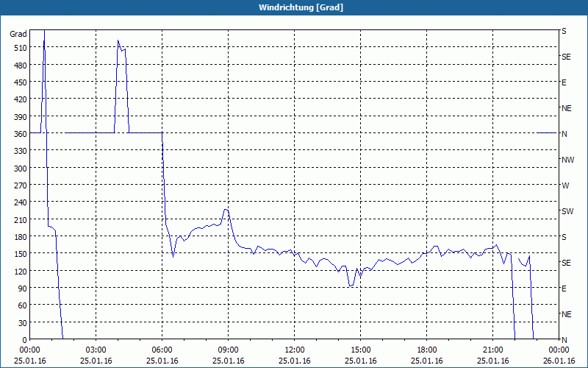
Task: Select the 12:00 time axis label
Action: (295, 350)
